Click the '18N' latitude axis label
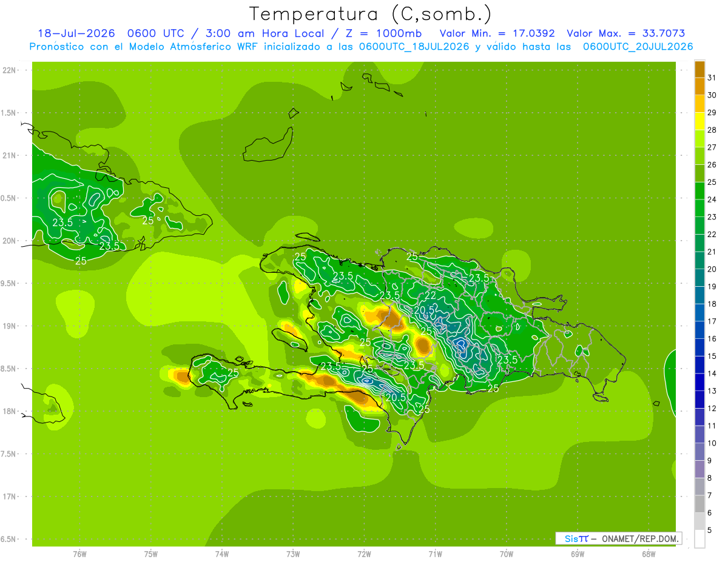Screen dimensions: 728x562 [x=10, y=411]
